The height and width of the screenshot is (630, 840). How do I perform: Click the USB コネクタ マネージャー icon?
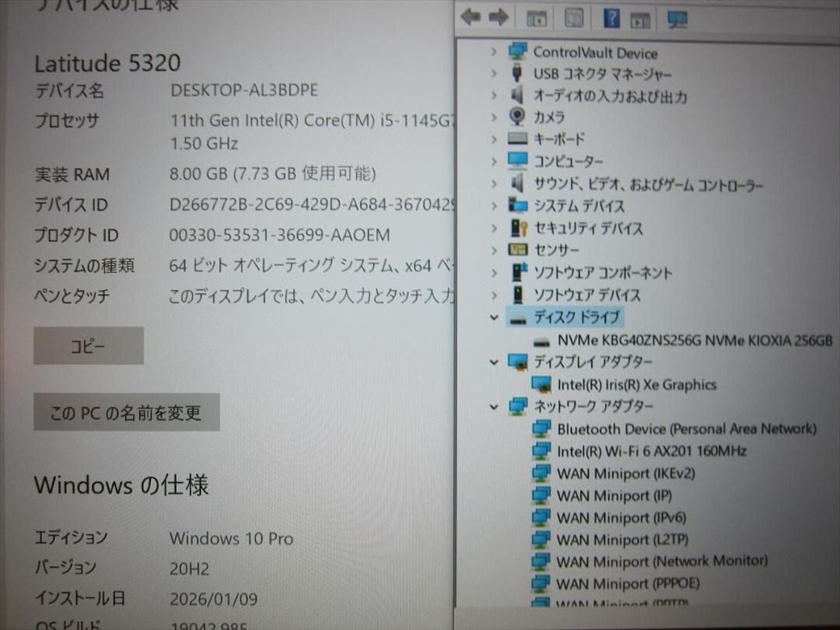click(x=517, y=73)
